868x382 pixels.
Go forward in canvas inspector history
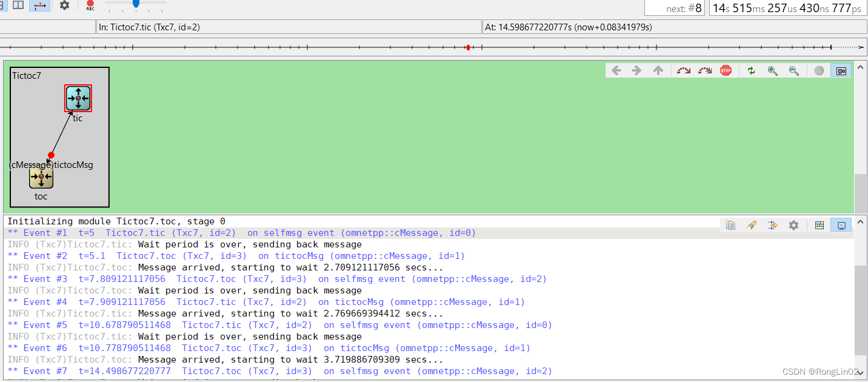(636, 70)
